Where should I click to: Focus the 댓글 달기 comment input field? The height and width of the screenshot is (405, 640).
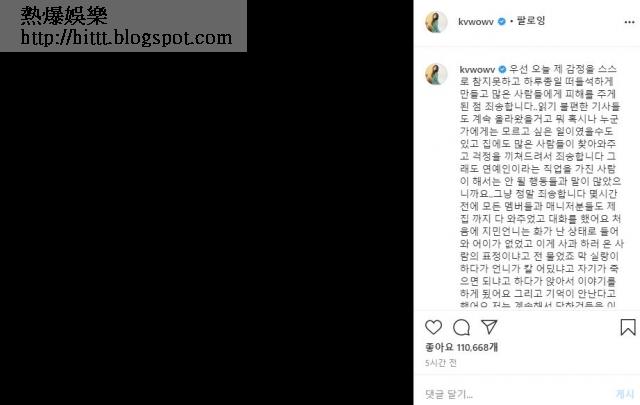(514, 394)
